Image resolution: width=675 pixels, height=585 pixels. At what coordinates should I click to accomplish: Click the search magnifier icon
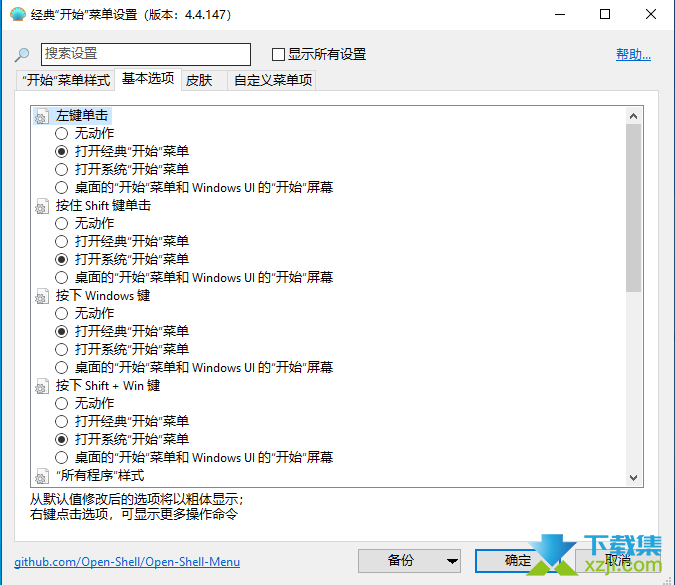pos(22,54)
